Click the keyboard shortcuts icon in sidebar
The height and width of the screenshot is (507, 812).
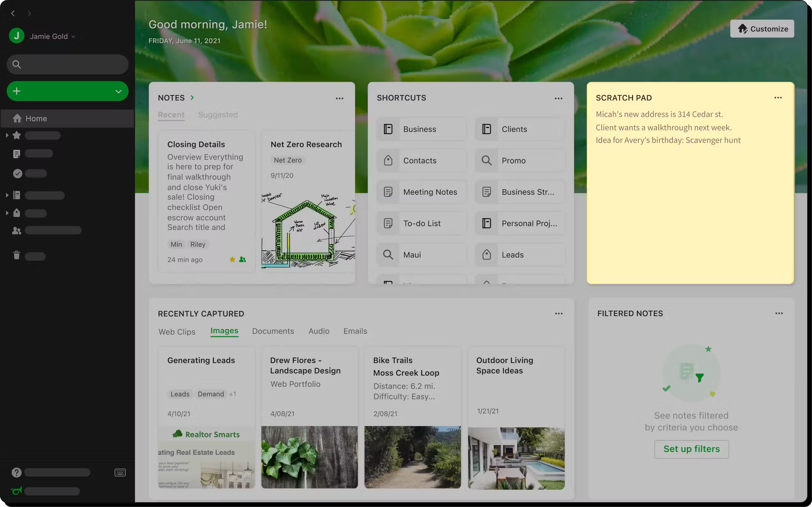pos(120,473)
